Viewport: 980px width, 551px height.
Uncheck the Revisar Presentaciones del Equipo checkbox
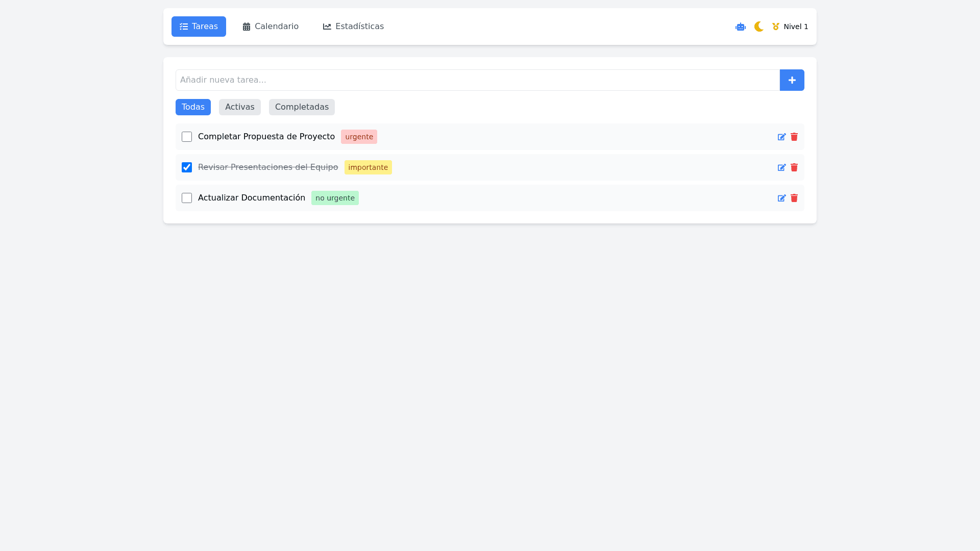(187, 167)
